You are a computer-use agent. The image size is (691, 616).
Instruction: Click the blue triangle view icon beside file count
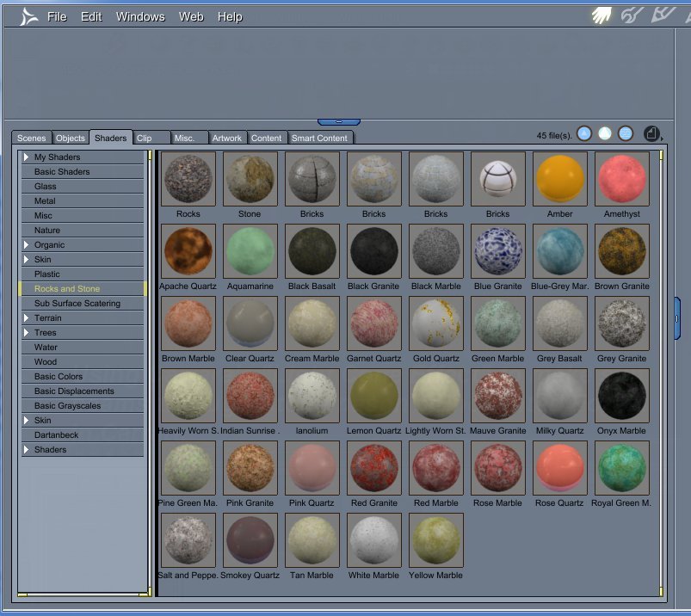[584, 133]
